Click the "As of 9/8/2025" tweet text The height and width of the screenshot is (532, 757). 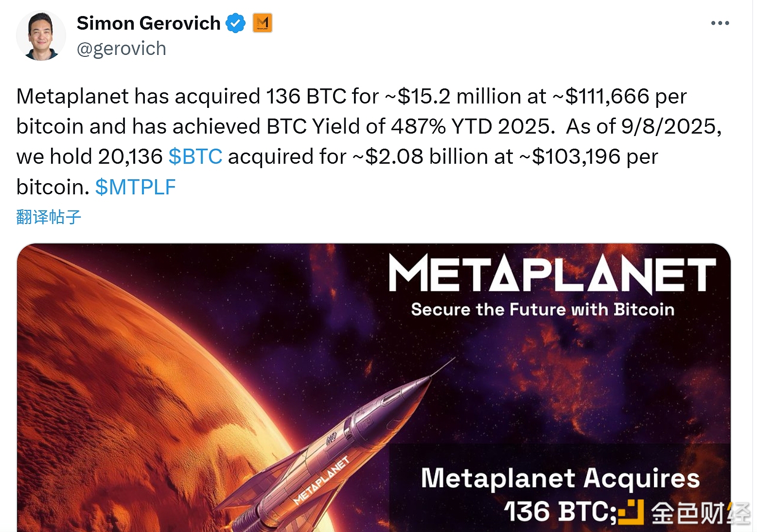click(644, 127)
